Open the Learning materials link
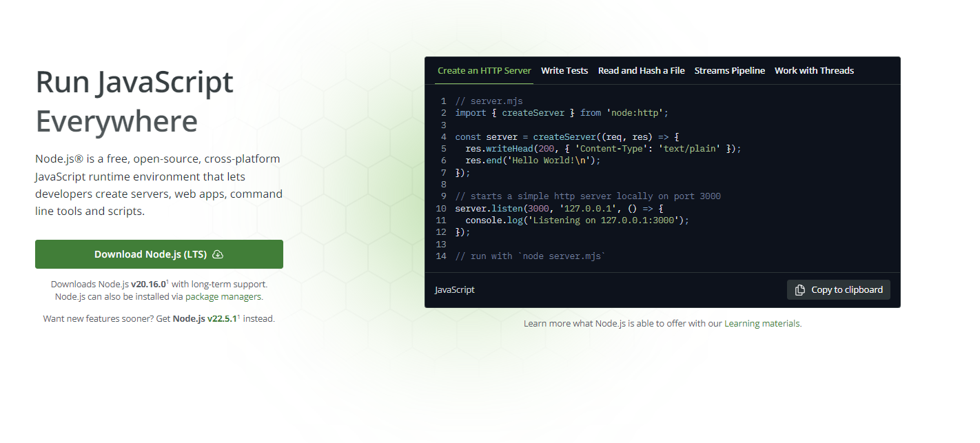This screenshot has height=443, width=980. (762, 324)
